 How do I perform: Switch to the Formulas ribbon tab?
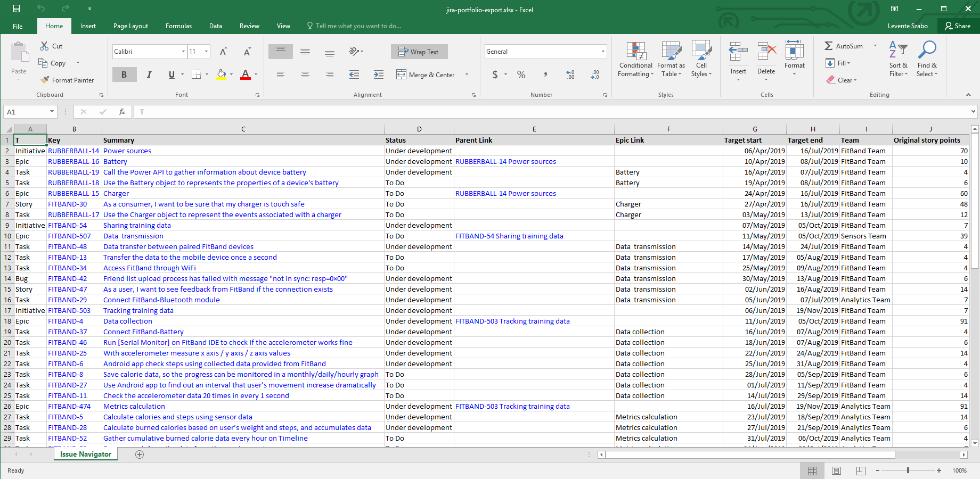pos(178,26)
